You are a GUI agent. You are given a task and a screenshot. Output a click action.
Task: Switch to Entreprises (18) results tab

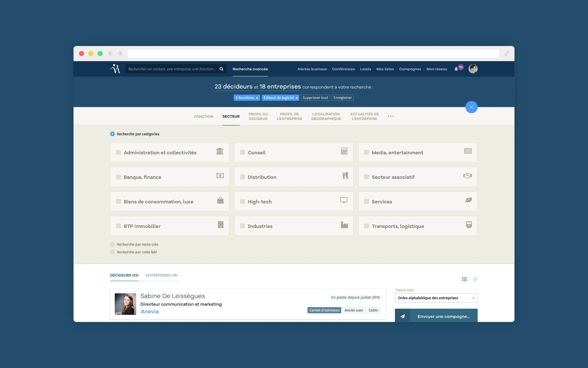162,275
